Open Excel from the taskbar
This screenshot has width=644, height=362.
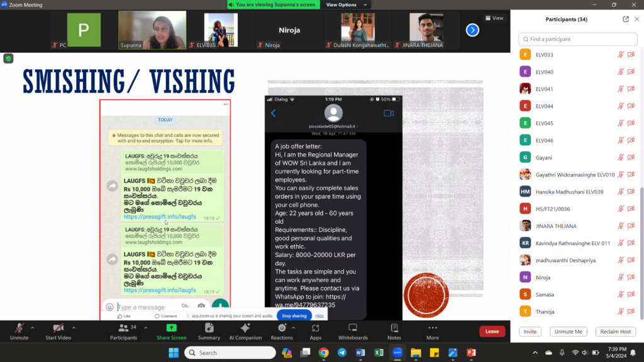379,353
